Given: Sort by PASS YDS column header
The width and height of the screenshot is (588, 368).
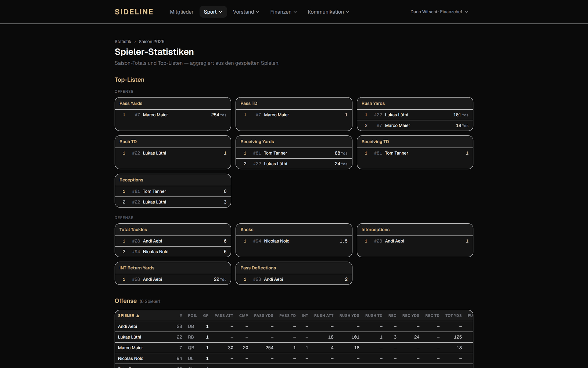Looking at the screenshot, I should [x=263, y=316].
